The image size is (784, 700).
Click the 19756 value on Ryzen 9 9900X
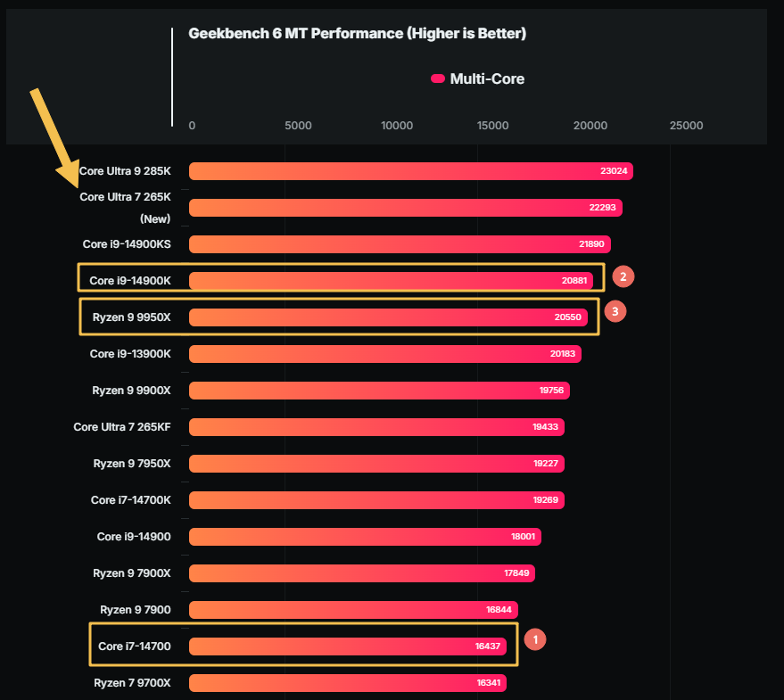[x=551, y=391]
